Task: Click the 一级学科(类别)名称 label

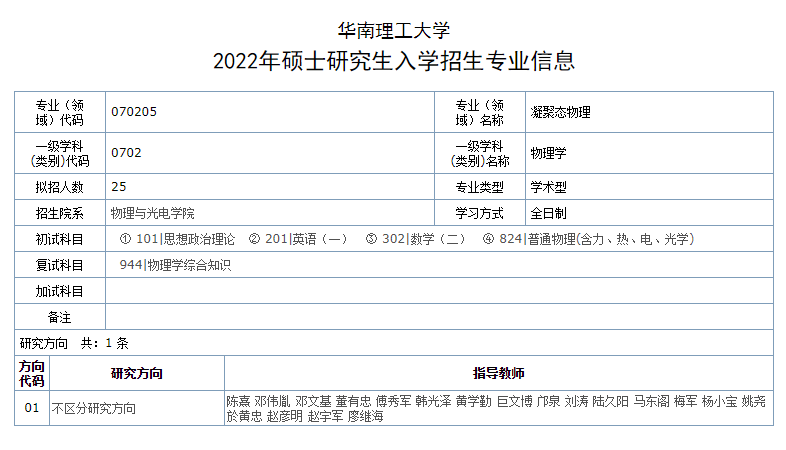Action: (x=480, y=153)
